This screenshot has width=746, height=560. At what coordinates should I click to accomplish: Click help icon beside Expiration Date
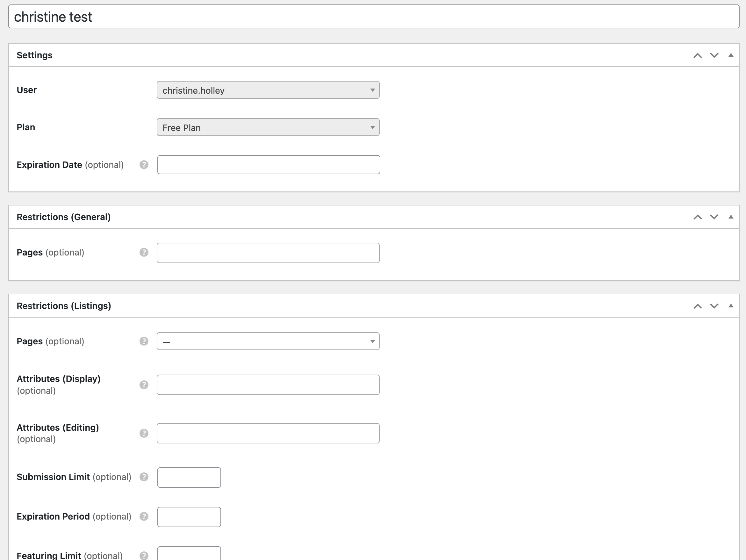point(144,165)
